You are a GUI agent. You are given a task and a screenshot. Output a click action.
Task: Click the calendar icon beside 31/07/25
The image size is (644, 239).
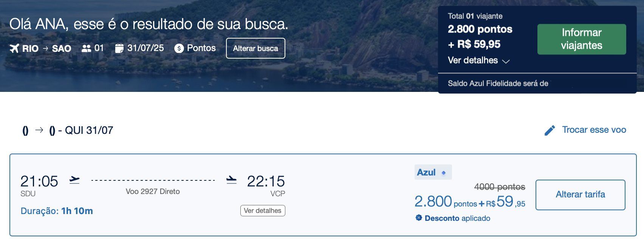(119, 48)
